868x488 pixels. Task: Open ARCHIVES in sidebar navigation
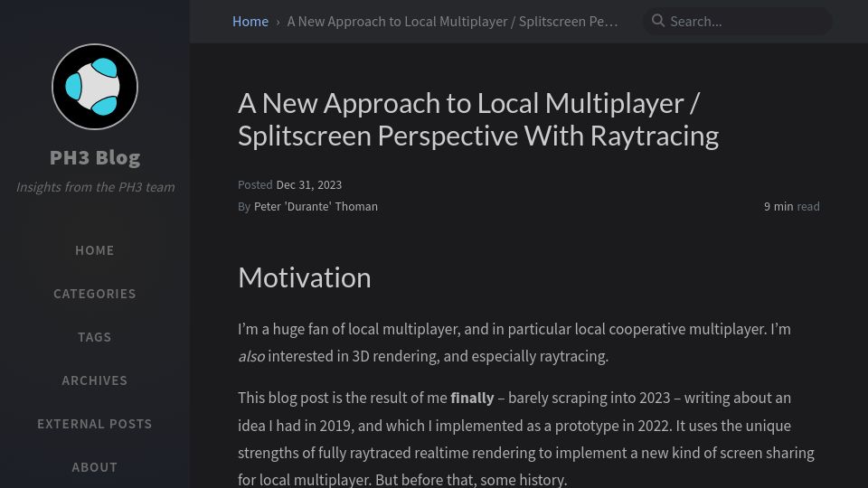tap(95, 380)
